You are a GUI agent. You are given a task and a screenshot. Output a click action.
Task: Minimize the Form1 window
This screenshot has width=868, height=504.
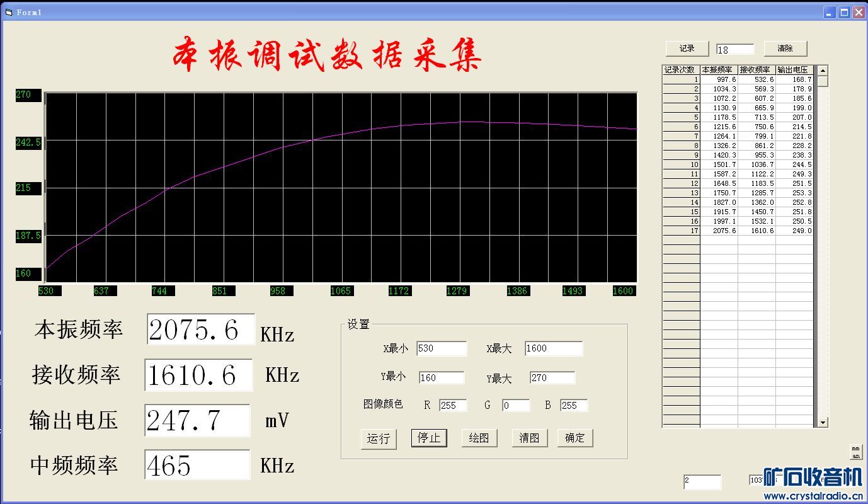(x=830, y=12)
